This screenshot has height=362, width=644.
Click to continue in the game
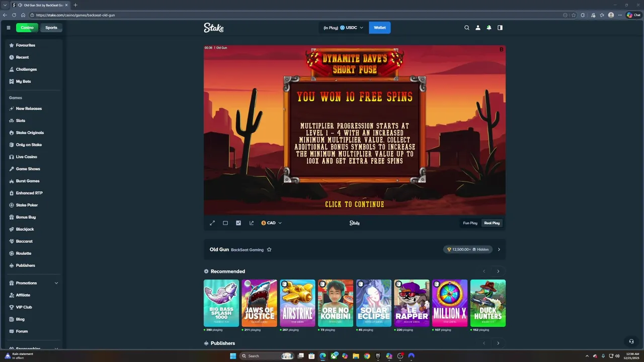(355, 204)
